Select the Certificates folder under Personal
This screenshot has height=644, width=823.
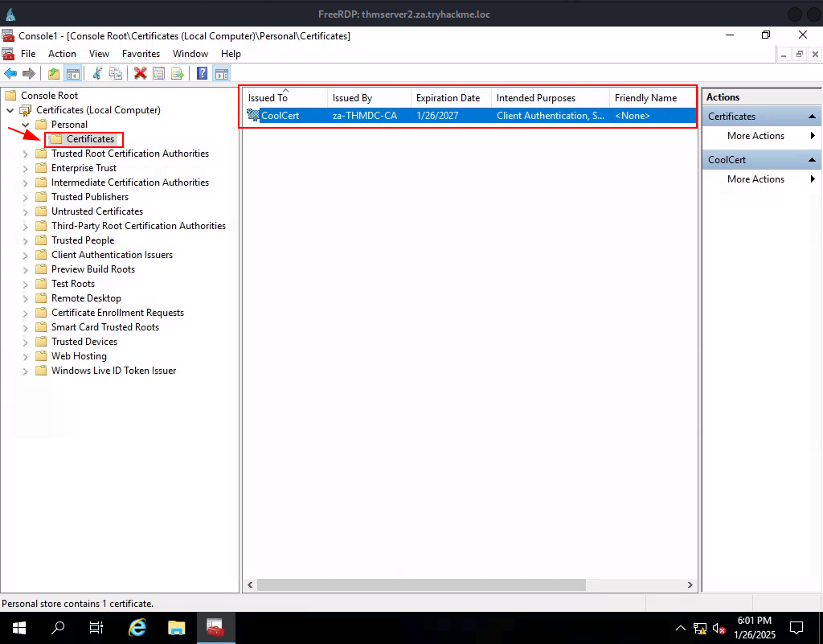[90, 139]
